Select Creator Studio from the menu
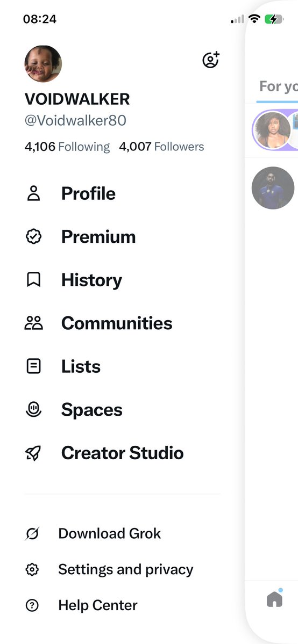This screenshot has width=298, height=644. pos(123,453)
